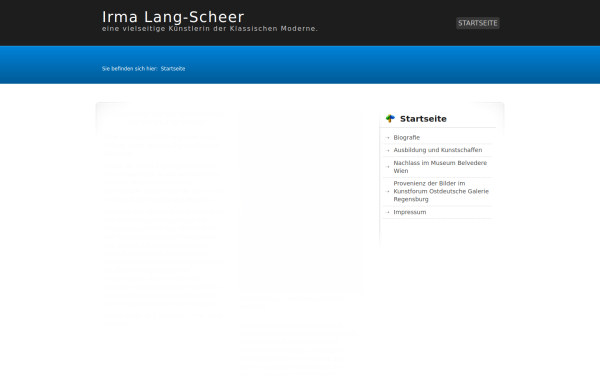Viewport: 600px width, 375px height.
Task: Select the Startseite sidebar heading
Action: (x=423, y=119)
